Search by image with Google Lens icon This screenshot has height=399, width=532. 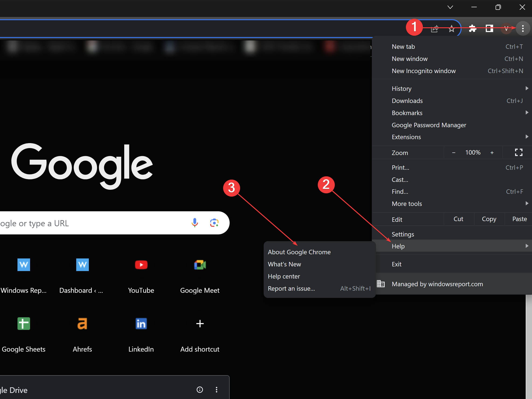click(214, 223)
